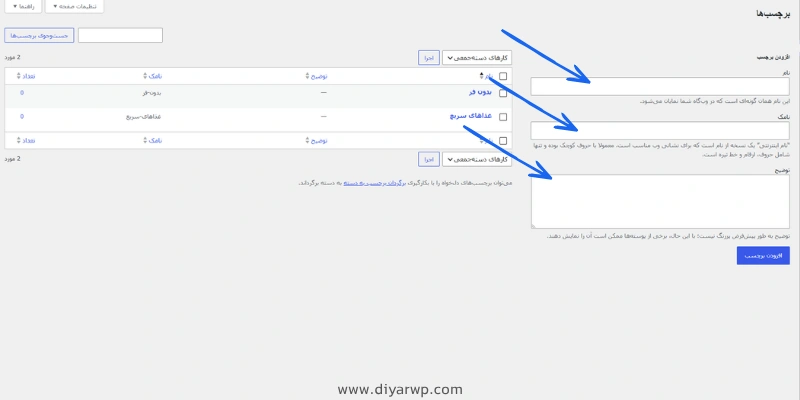Tick the select-all checkbox in table footer
Image resolution: width=800 pixels, height=400 pixels.
point(503,141)
